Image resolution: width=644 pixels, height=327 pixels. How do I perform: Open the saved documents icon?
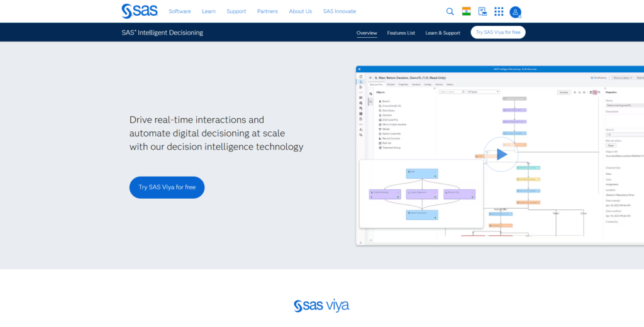(482, 11)
